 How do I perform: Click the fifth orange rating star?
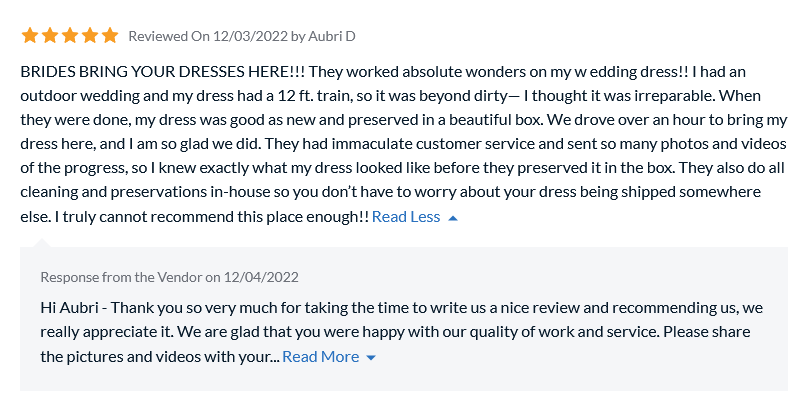point(110,36)
